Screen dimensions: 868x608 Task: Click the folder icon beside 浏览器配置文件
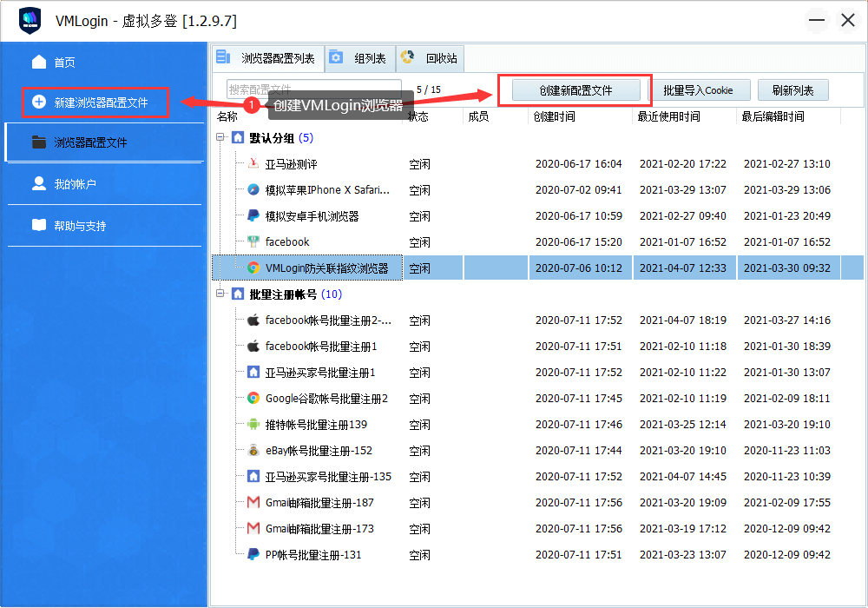39,142
